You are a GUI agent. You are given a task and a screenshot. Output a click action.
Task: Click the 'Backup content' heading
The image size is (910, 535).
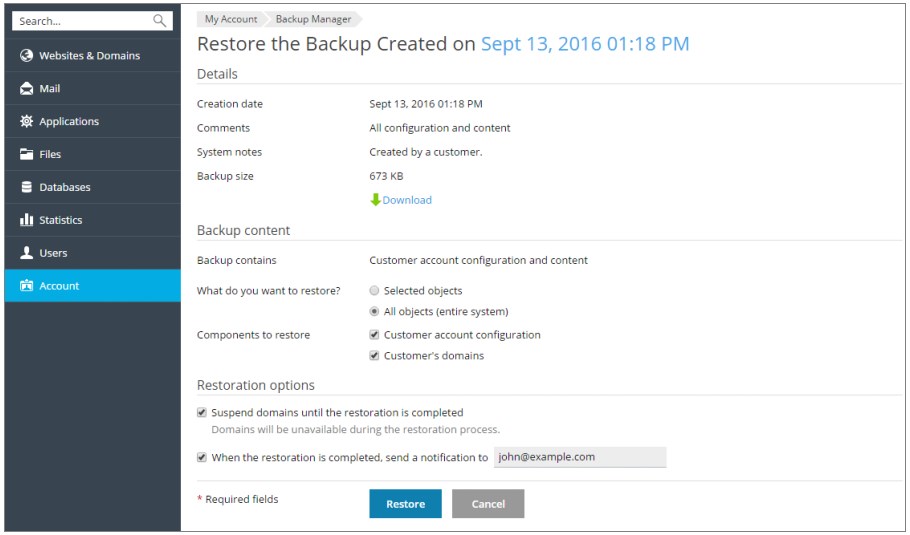point(243,230)
